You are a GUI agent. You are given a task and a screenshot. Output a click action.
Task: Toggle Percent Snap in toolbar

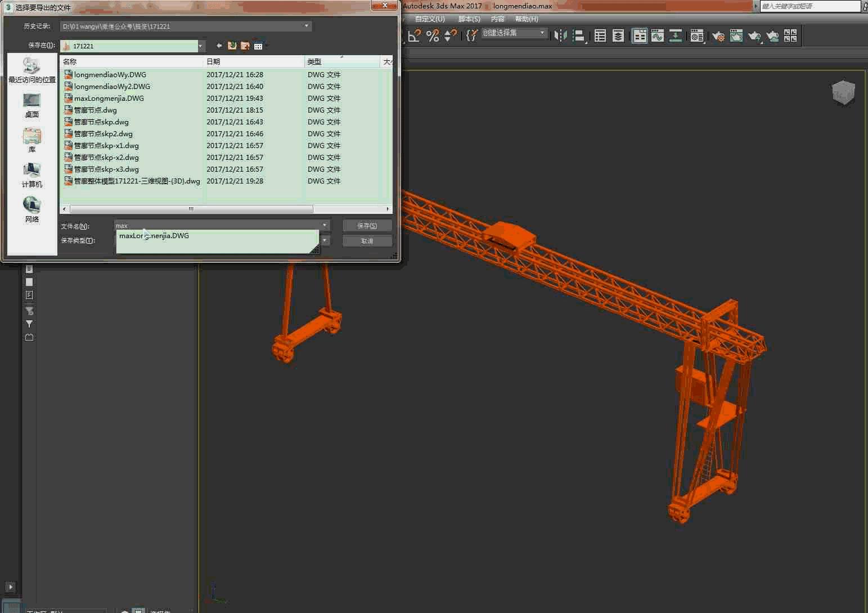(x=432, y=36)
